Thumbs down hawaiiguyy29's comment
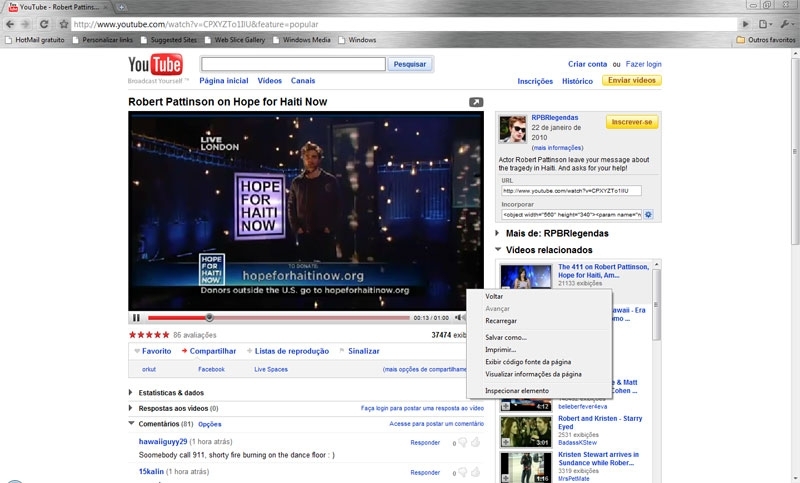The height and width of the screenshot is (483, 800). click(x=463, y=443)
